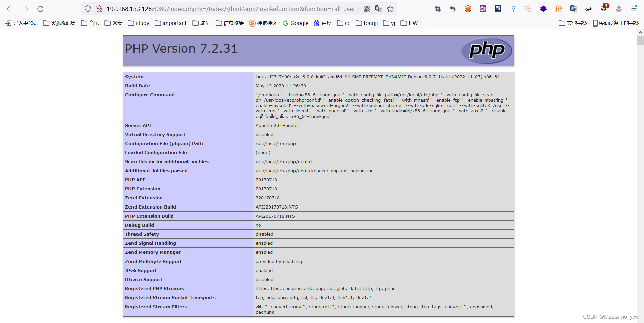Click the Build Date value cell

tap(383, 86)
